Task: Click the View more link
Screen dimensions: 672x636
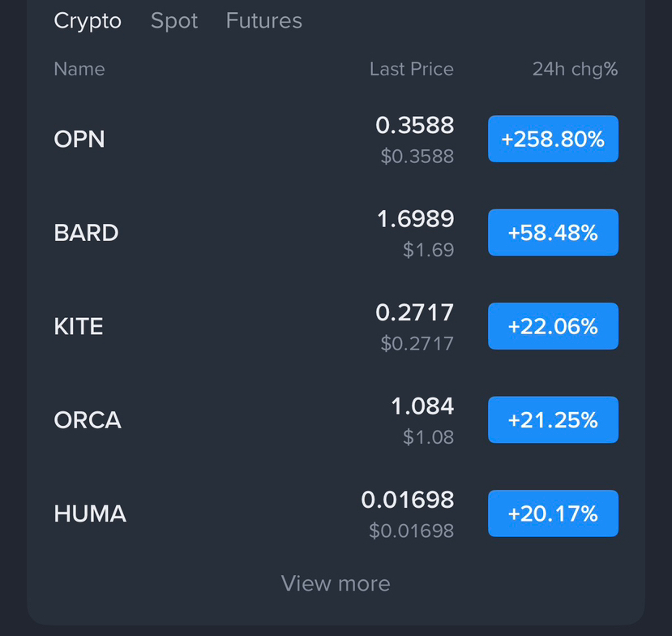Action: pyautogui.click(x=336, y=583)
